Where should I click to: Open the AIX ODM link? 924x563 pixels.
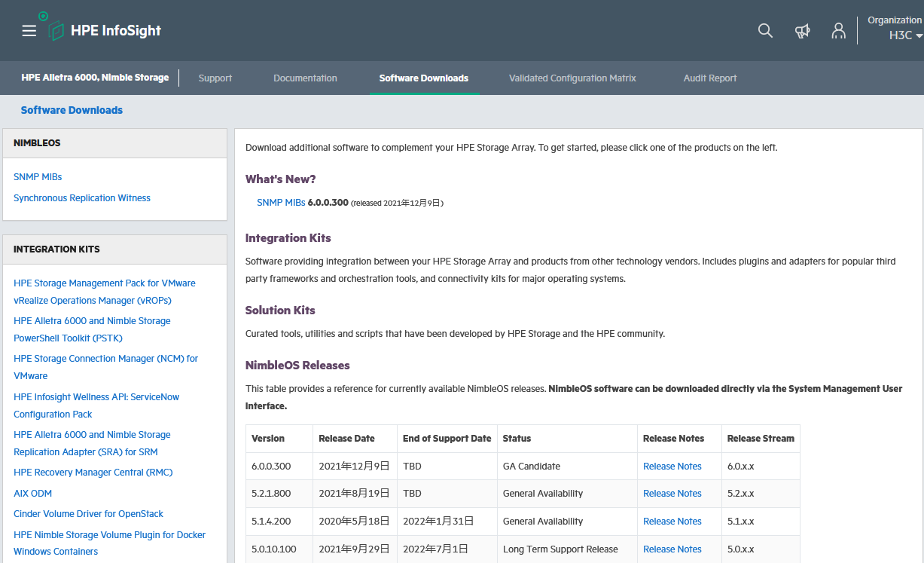pos(32,494)
